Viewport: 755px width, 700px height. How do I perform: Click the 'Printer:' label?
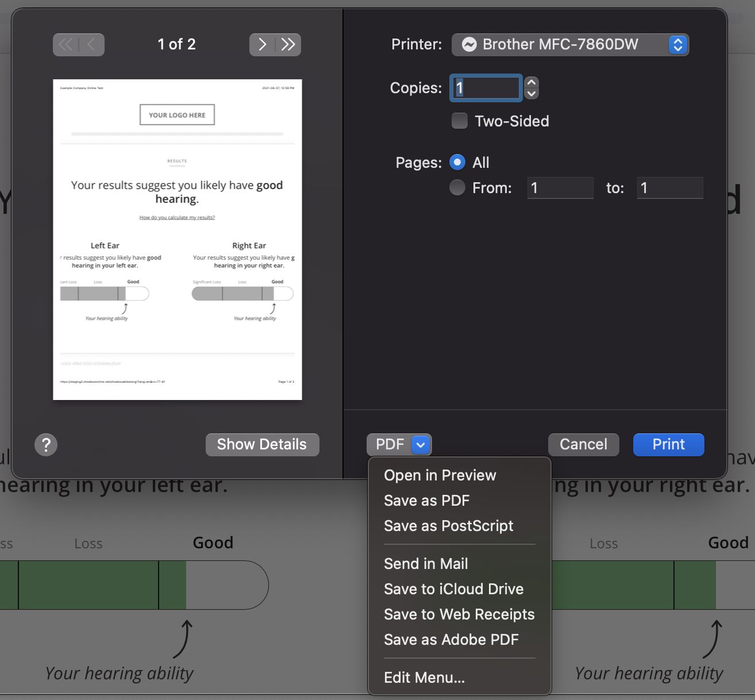click(417, 44)
